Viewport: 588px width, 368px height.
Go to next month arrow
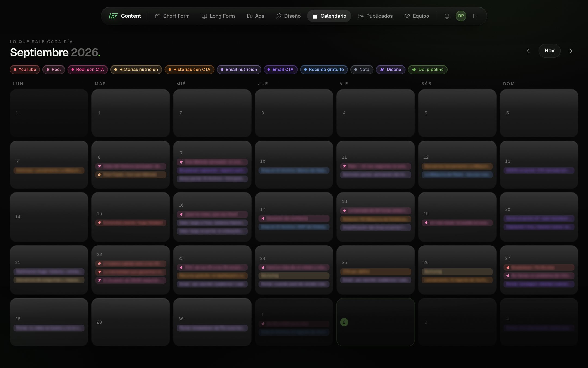tap(571, 51)
